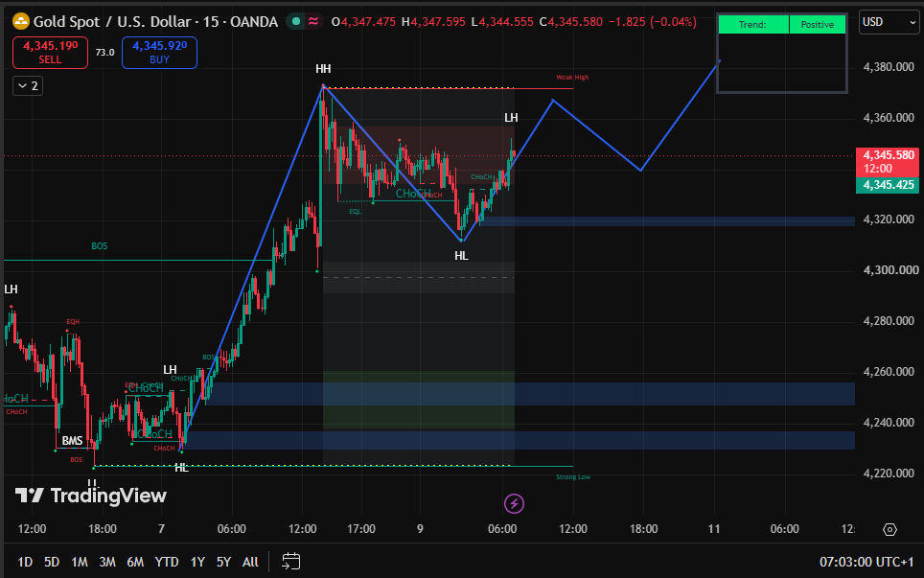Click the 17:00 time axis label

(361, 529)
